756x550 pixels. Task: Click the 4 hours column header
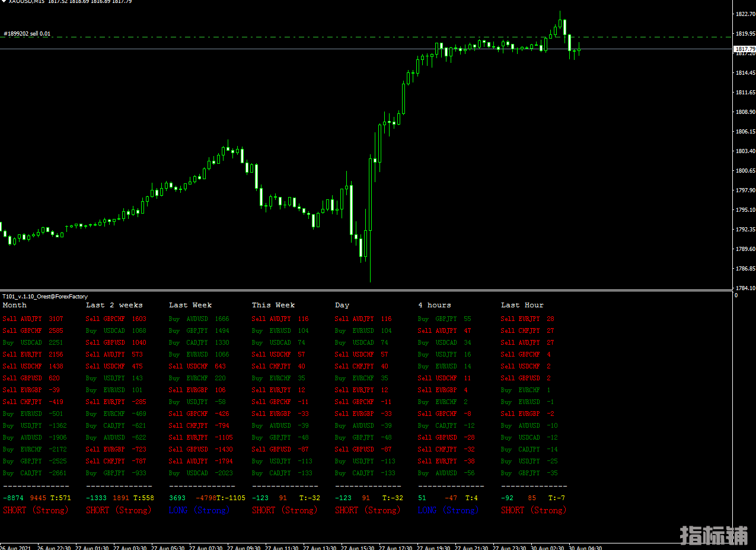coord(435,305)
